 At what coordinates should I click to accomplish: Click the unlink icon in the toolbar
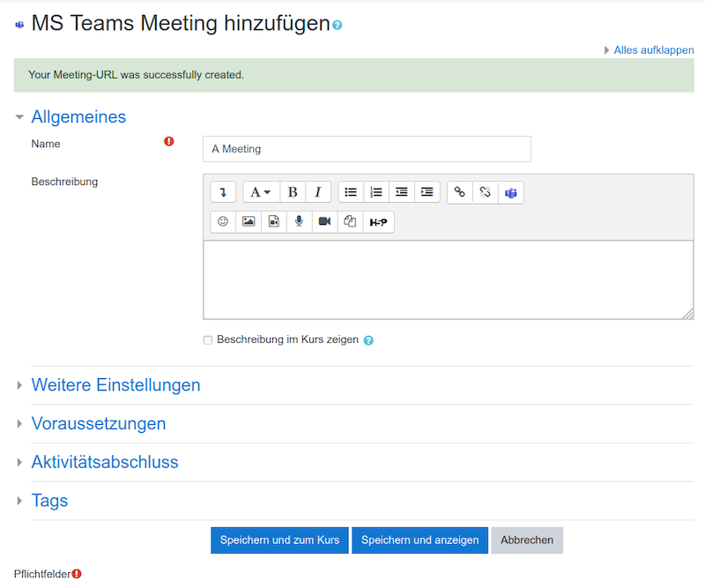pos(486,192)
